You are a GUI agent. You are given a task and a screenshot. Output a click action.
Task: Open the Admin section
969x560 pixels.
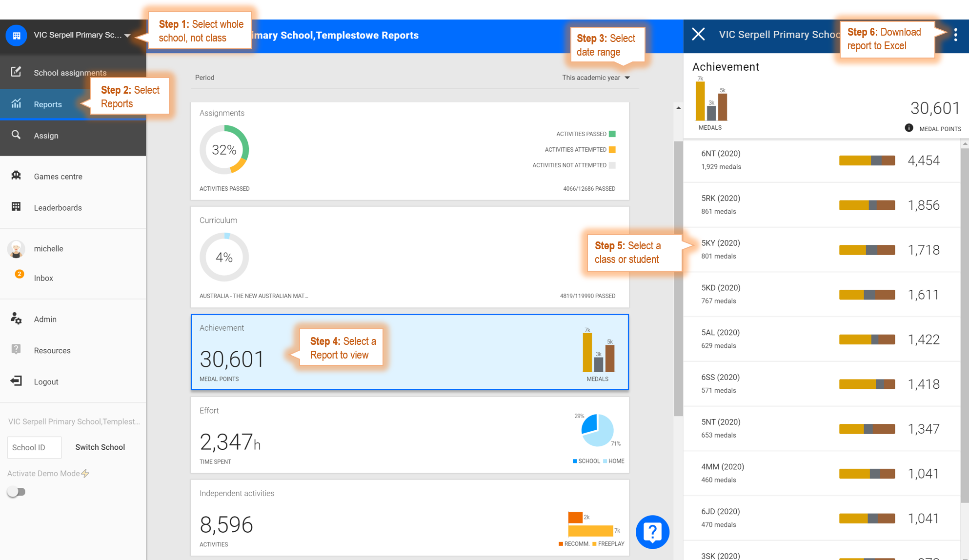tap(73, 319)
